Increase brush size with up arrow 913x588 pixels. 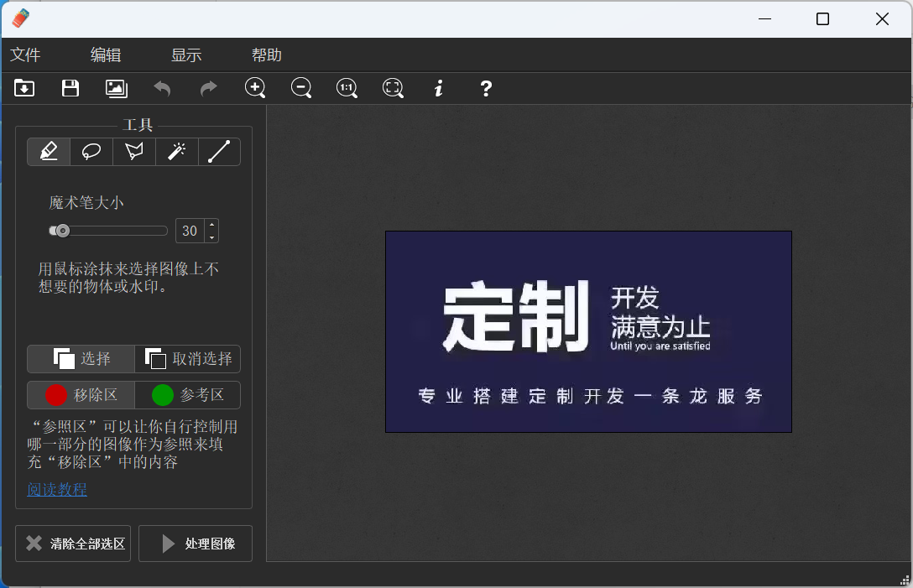[x=211, y=225]
